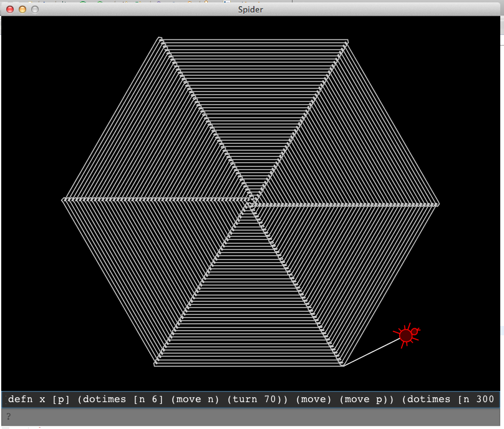
Task: Focus the code input field starting with defn
Action: point(251,400)
